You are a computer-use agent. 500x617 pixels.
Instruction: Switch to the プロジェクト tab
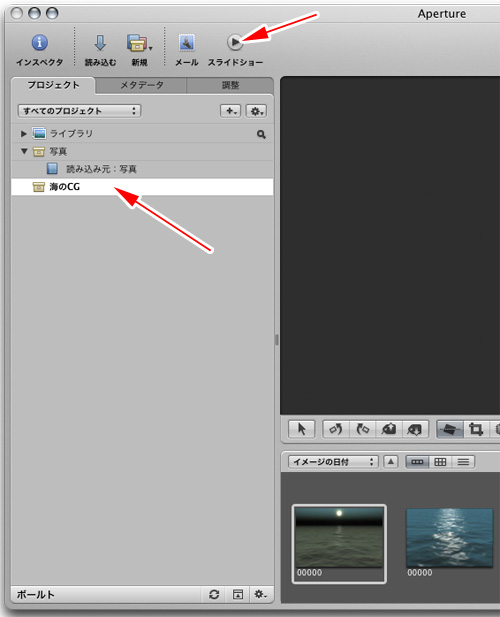click(x=53, y=85)
